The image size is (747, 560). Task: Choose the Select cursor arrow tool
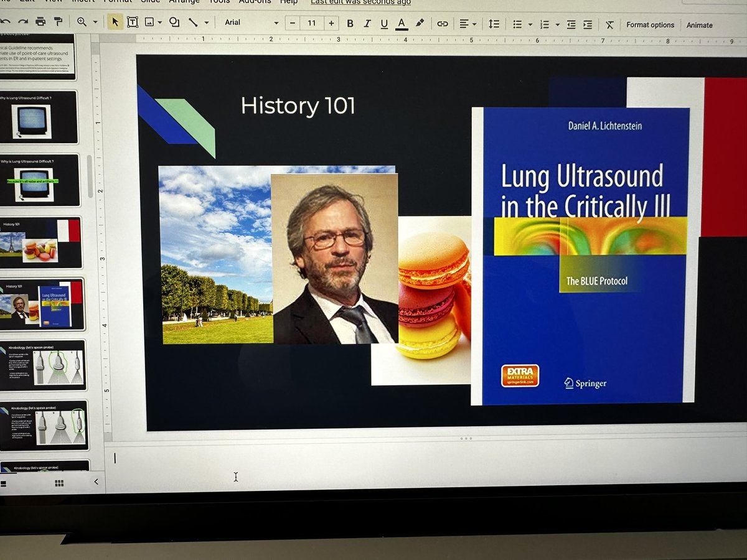(115, 22)
